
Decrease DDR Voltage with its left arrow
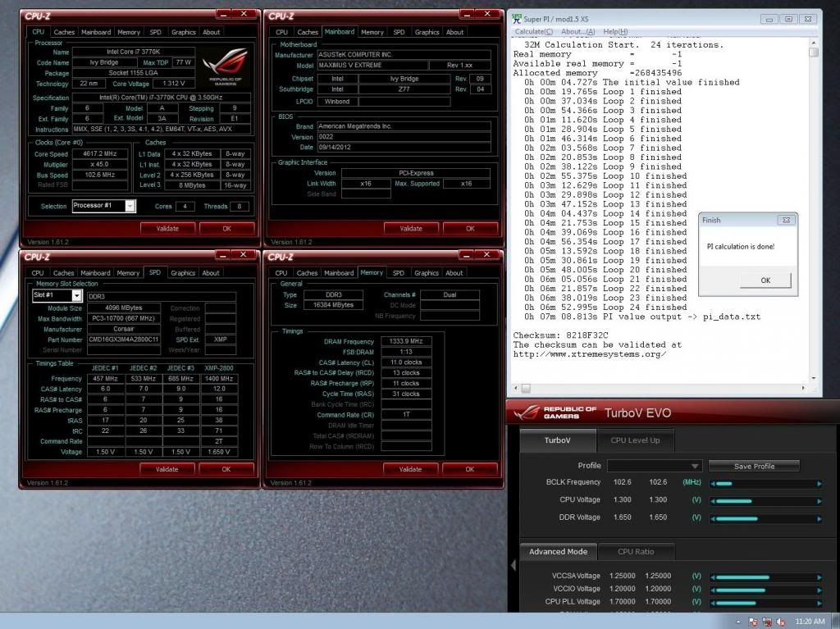coord(713,518)
